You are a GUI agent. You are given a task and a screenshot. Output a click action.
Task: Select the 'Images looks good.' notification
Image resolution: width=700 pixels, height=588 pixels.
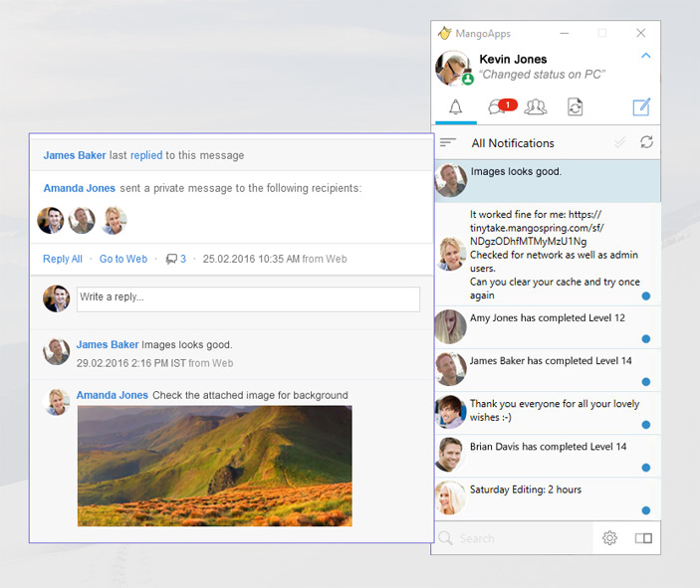pyautogui.click(x=548, y=181)
